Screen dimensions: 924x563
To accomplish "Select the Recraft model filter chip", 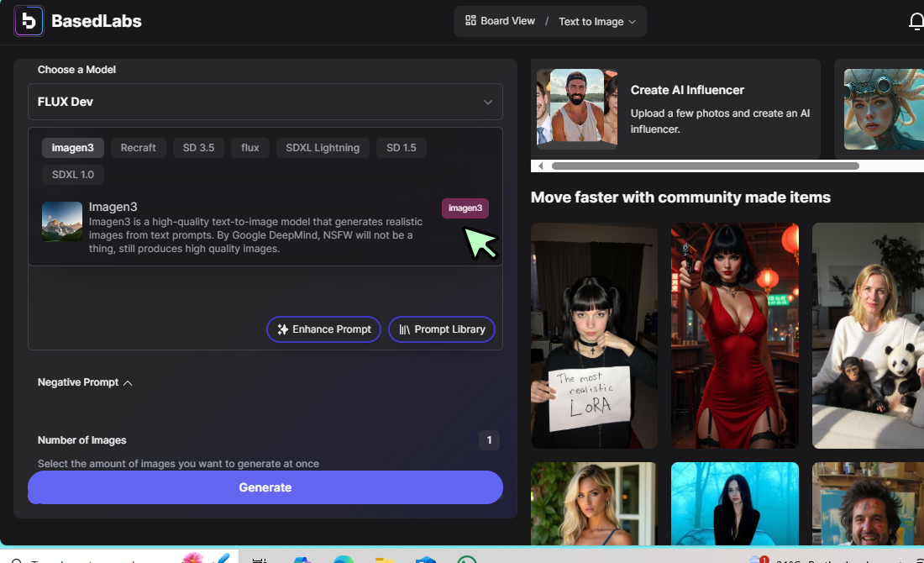I will (x=138, y=148).
